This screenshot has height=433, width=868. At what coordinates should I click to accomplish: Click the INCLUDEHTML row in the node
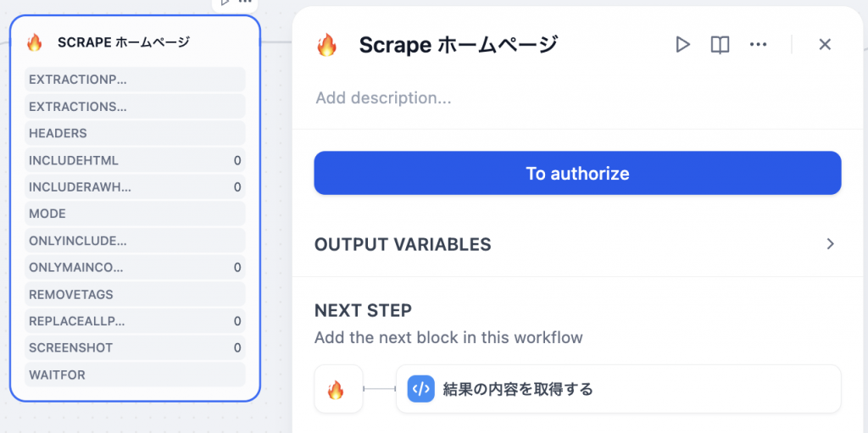[135, 161]
